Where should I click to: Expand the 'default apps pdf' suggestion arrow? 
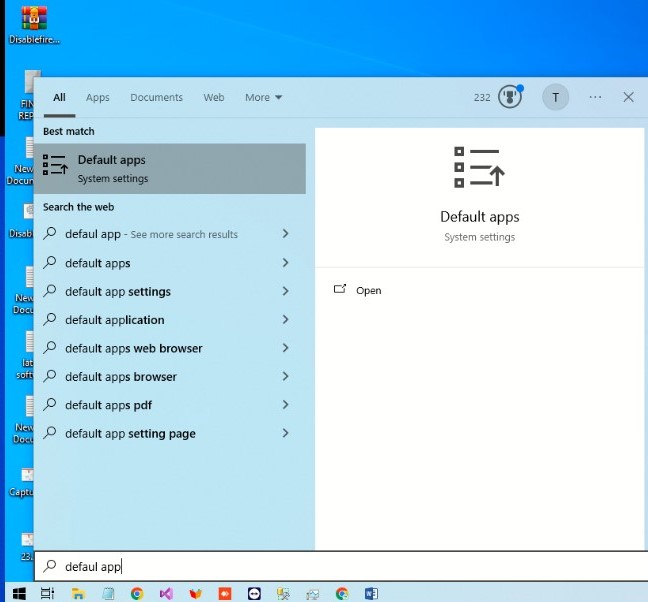click(x=286, y=405)
